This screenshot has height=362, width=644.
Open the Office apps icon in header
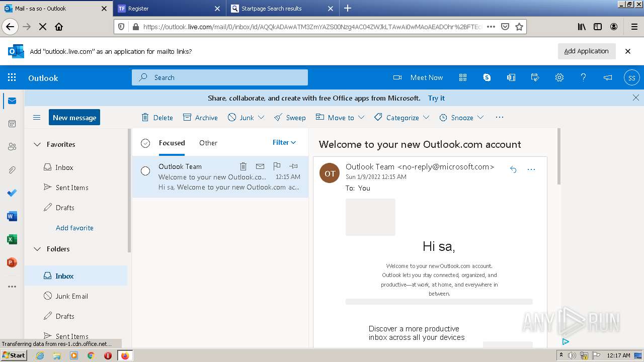coord(511,77)
